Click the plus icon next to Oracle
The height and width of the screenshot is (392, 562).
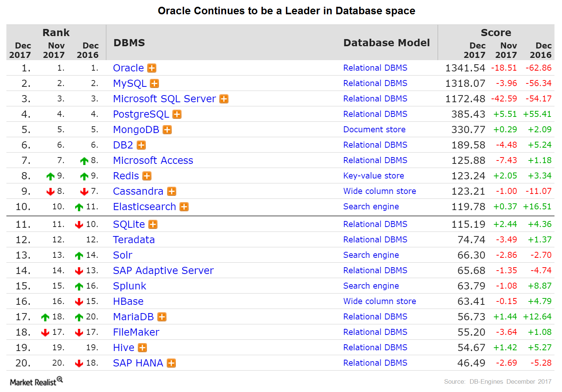coord(152,68)
